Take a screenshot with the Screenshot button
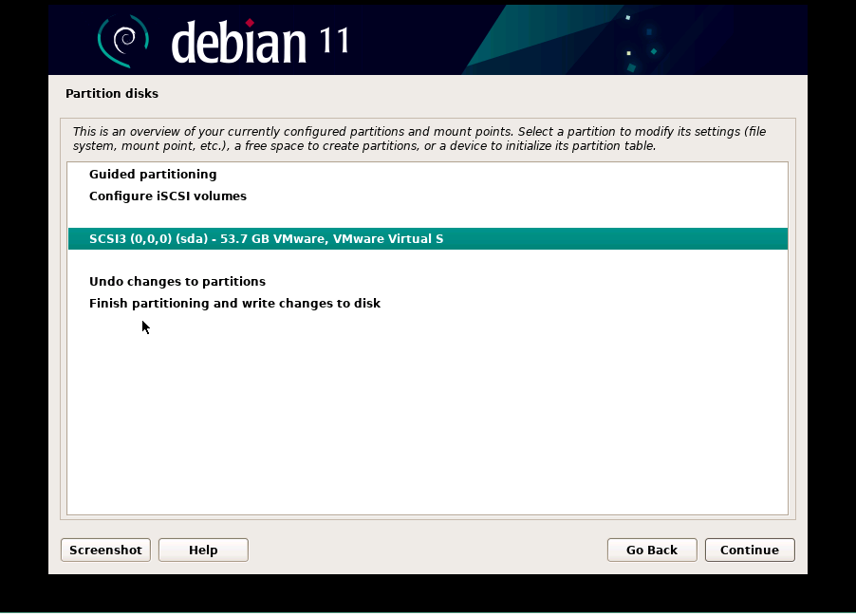This screenshot has height=616, width=856. (104, 550)
